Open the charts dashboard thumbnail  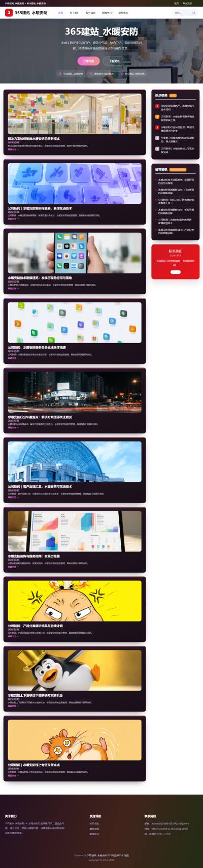pyautogui.click(x=75, y=532)
